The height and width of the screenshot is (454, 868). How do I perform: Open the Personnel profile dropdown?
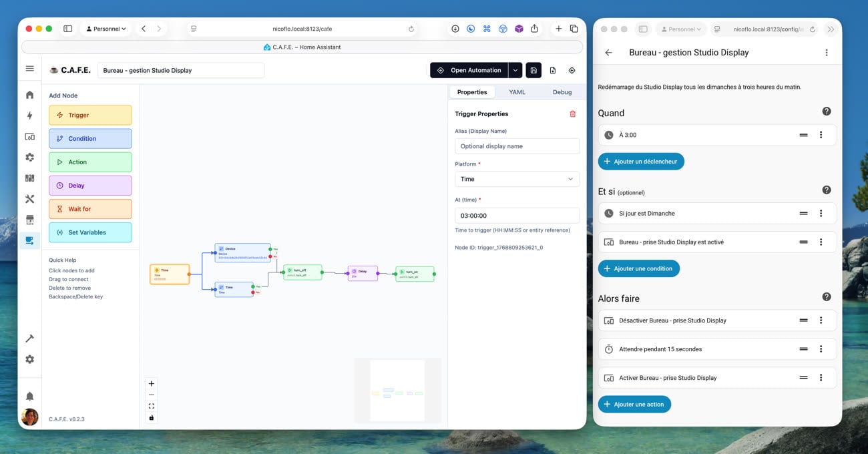tap(106, 29)
